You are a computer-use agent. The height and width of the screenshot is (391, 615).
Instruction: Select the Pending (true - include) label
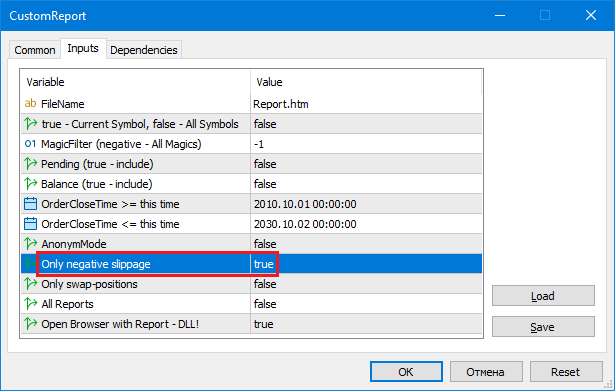coord(97,164)
